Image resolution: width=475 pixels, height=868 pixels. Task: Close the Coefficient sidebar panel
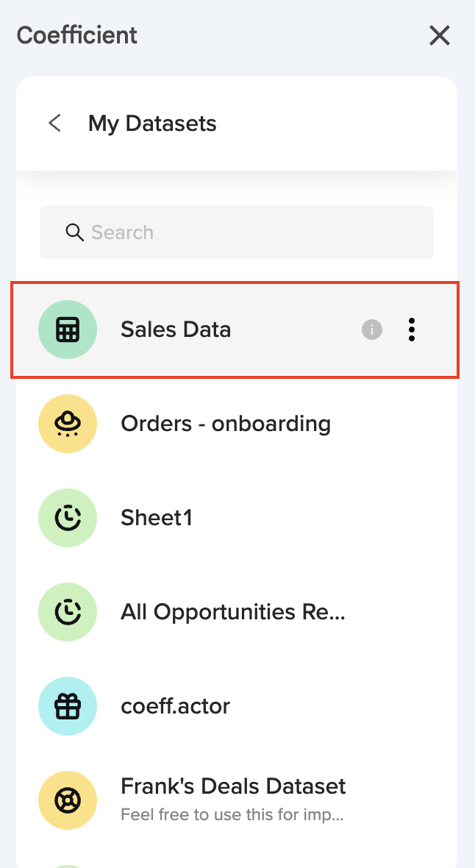tap(440, 35)
